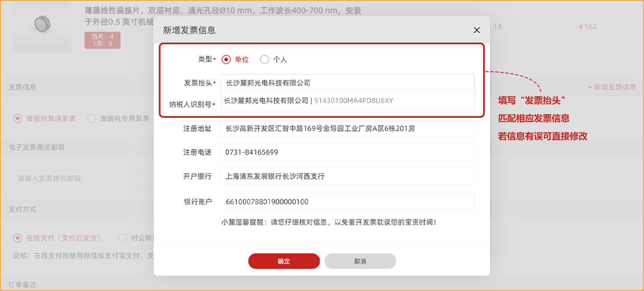Edit the 注册地址 field

click(x=347, y=128)
